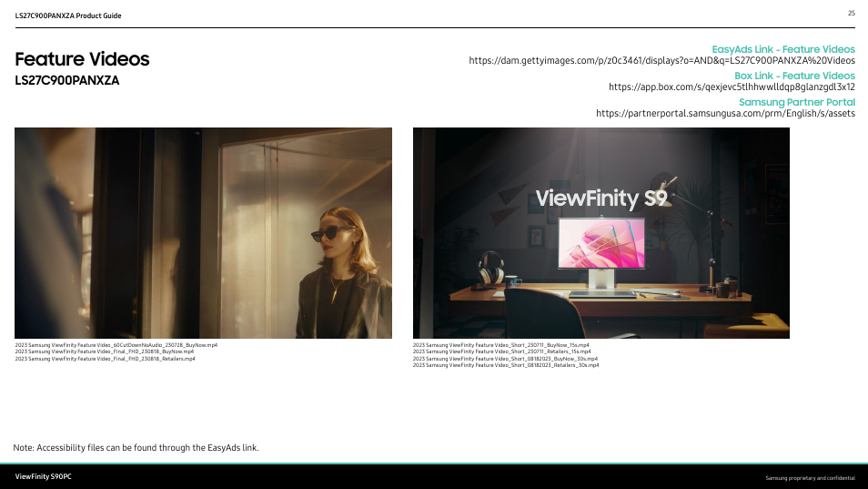Image resolution: width=868 pixels, height=489 pixels.
Task: Click the Feature Videos page title
Action: click(82, 59)
